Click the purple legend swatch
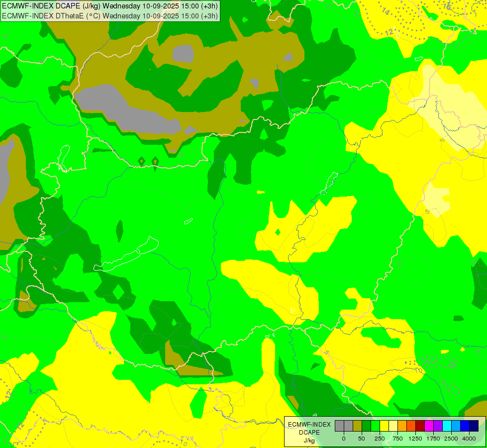Viewport: 487px width, 448px height. click(x=438, y=426)
